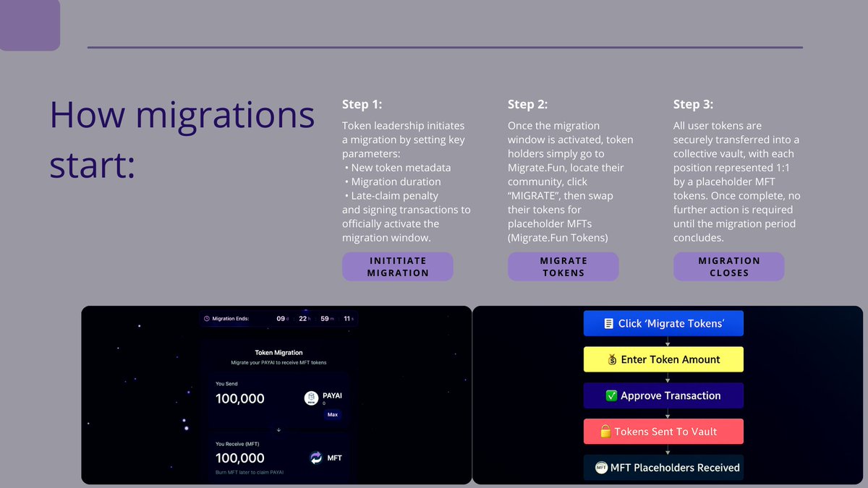Screen dimensions: 868x488
Task: Click the token migration screenshot panel
Action: [276, 395]
